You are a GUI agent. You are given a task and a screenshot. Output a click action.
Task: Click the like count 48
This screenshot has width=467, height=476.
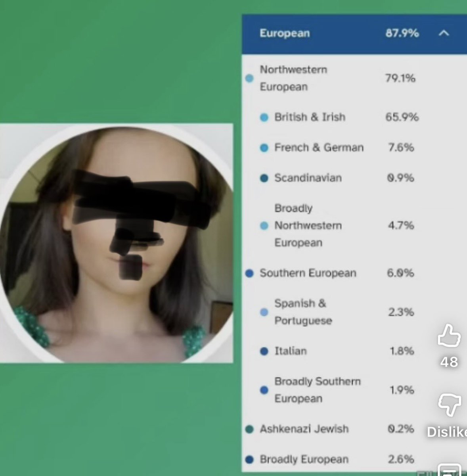(x=449, y=362)
